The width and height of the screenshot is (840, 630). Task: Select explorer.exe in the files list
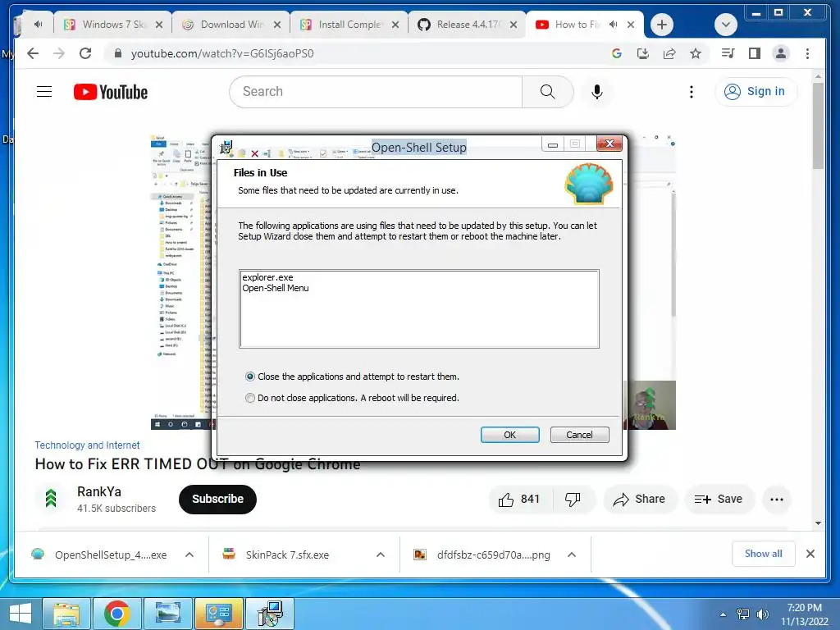click(x=267, y=277)
